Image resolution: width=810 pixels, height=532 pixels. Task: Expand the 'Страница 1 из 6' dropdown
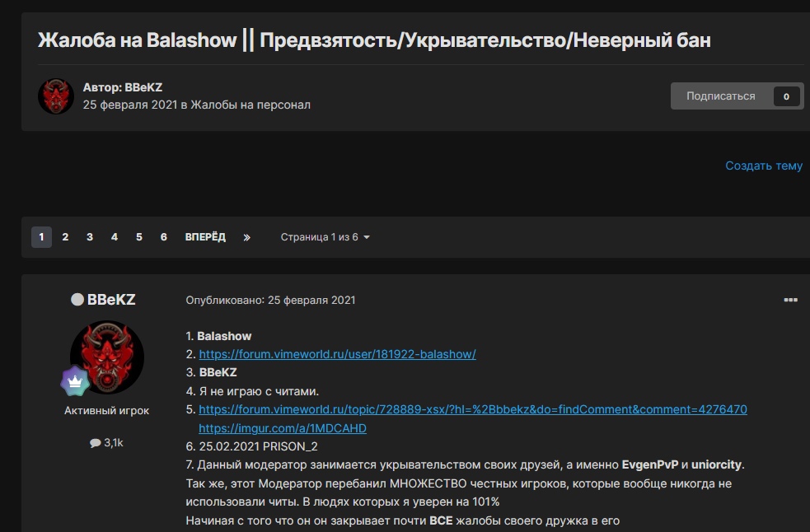pos(325,237)
